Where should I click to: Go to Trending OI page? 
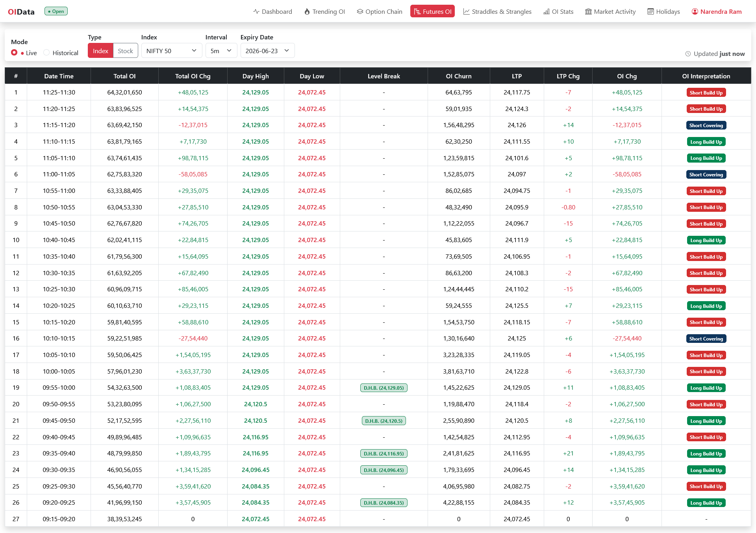[x=325, y=11]
